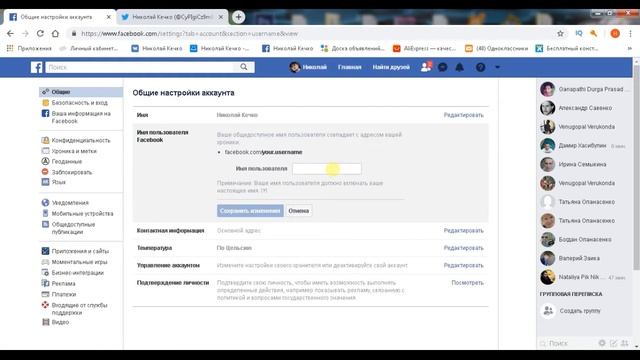Open Общедоступные публикации settings
Image resolution: width=640 pixels, height=360 pixels.
pos(73,228)
